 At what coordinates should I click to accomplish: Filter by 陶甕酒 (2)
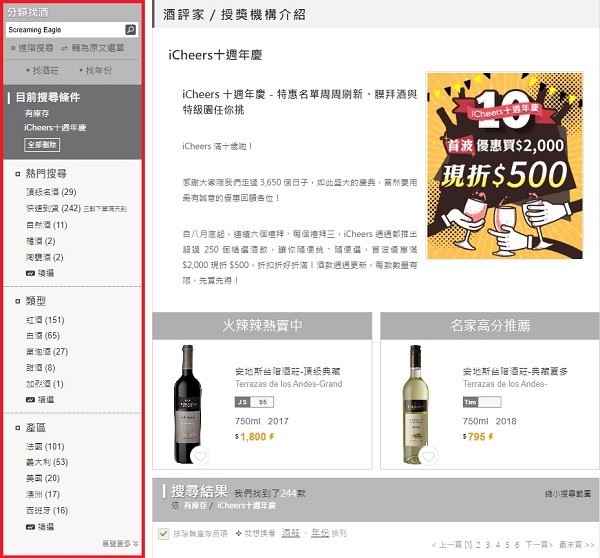click(x=44, y=257)
